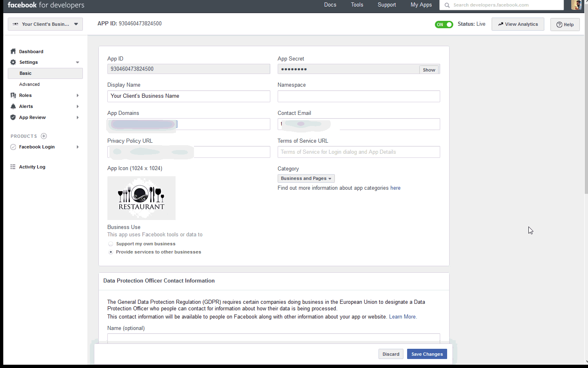The height and width of the screenshot is (368, 588).
Task: Select the Basic settings item
Action: [45, 73]
